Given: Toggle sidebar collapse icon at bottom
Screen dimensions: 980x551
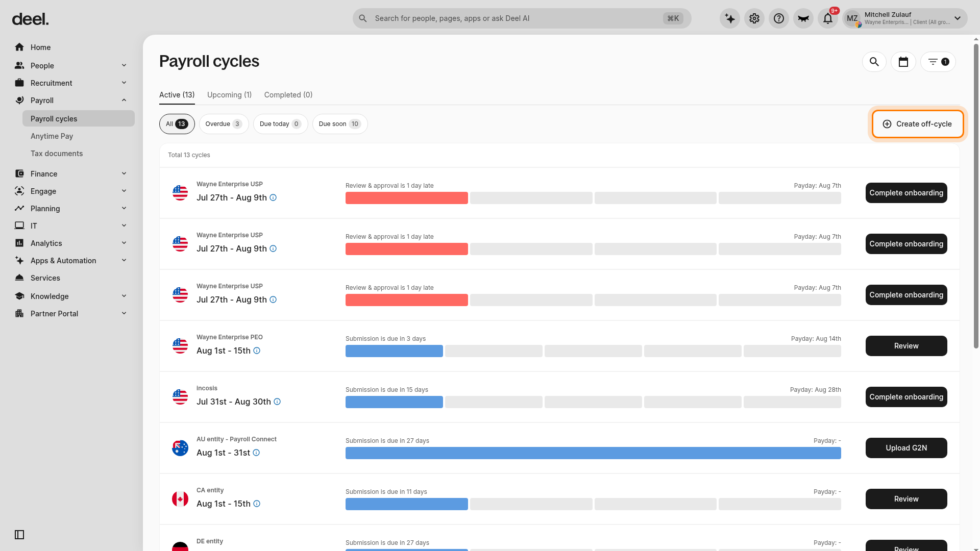Looking at the screenshot, I should [x=19, y=535].
